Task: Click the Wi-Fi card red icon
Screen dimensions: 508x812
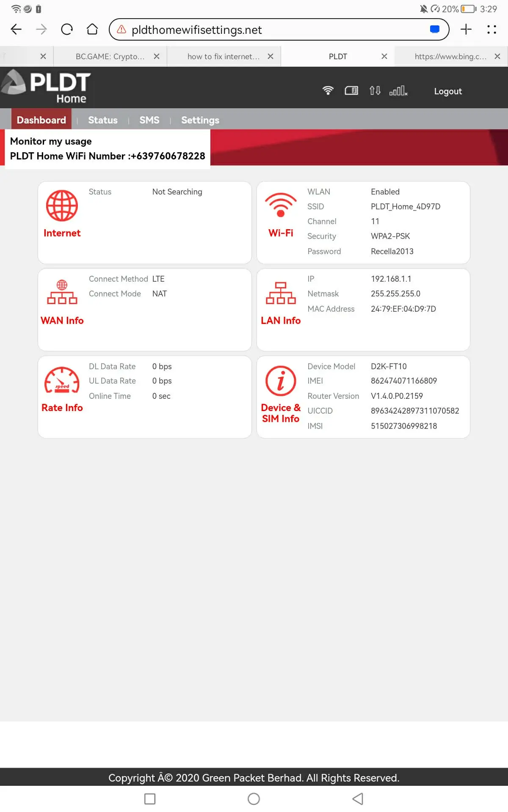Action: (x=281, y=205)
